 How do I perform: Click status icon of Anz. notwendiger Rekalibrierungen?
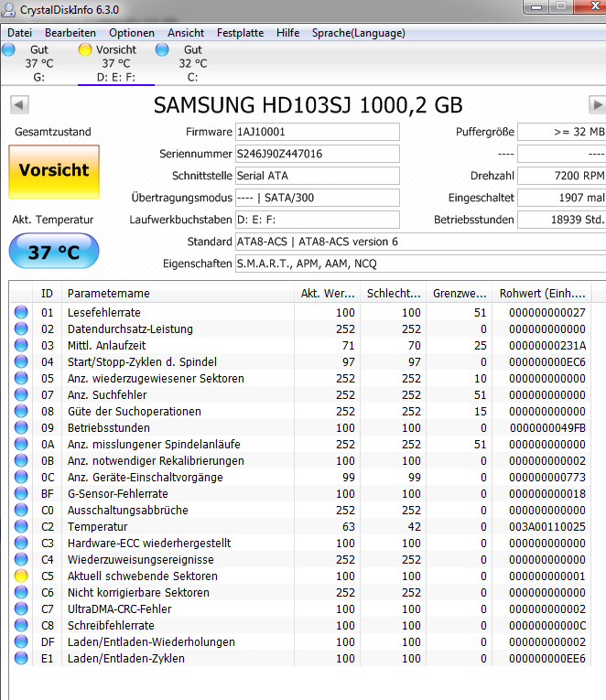pyautogui.click(x=21, y=460)
